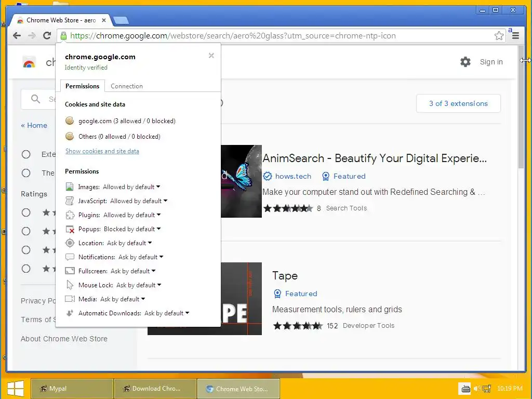Image resolution: width=532 pixels, height=399 pixels.
Task: Select the first ratings radio button
Action: point(26,212)
